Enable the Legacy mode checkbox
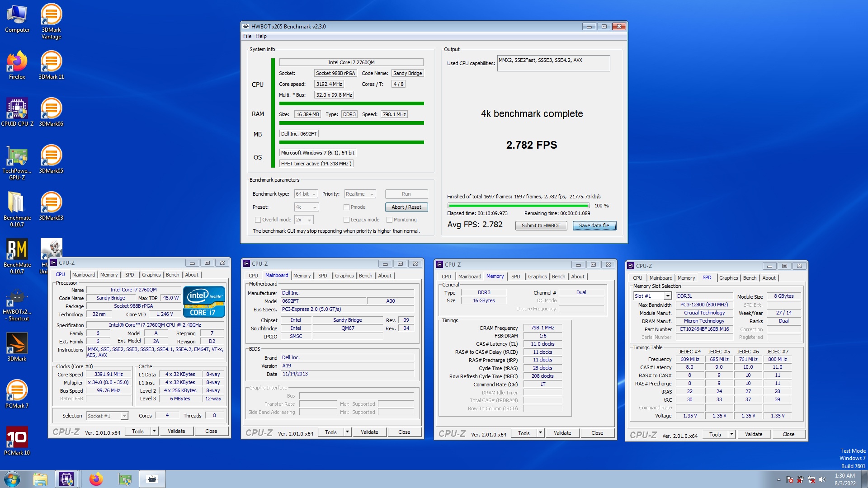This screenshot has height=488, width=868. tap(346, 220)
